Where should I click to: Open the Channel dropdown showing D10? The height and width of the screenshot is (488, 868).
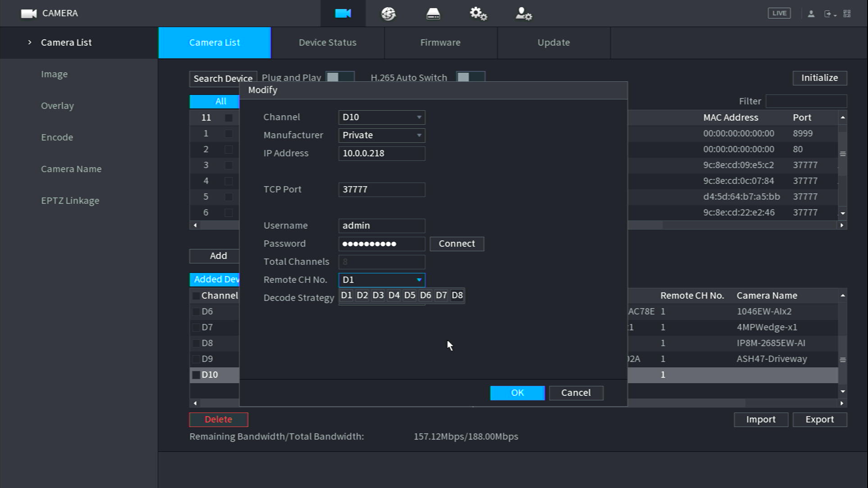tap(382, 117)
